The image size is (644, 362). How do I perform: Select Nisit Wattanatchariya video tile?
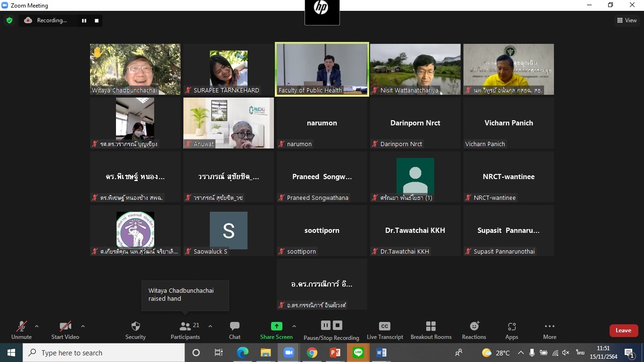click(x=415, y=69)
